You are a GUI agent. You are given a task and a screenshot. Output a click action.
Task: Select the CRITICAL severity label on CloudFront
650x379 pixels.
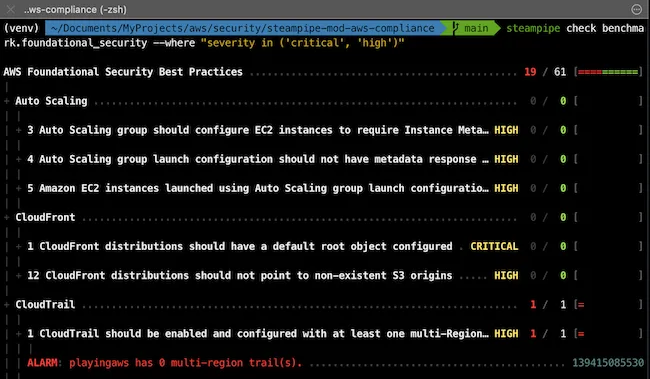[494, 246]
